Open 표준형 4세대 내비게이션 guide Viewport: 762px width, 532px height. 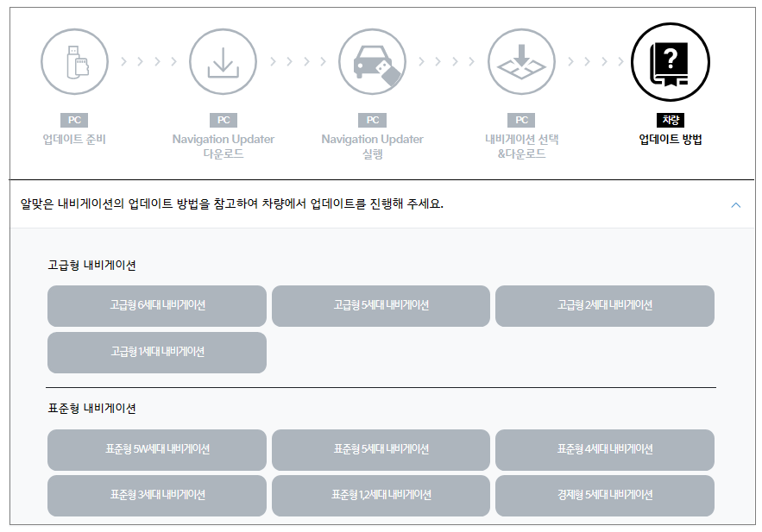coord(605,449)
